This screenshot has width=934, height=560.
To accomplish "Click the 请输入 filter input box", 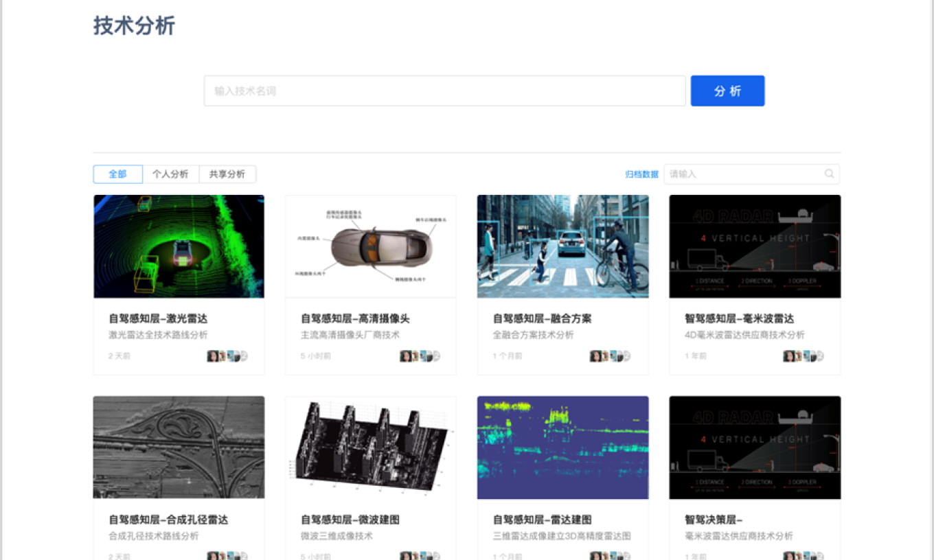I will pyautogui.click(x=744, y=174).
